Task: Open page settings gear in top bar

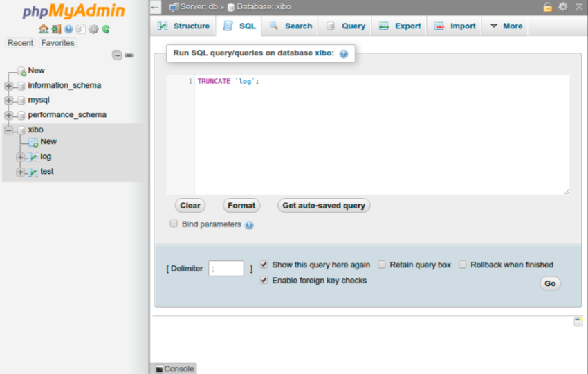Action: click(563, 7)
